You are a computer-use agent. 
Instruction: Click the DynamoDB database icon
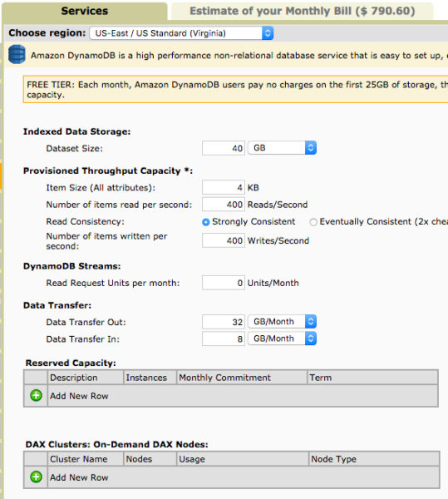pyautogui.click(x=17, y=54)
